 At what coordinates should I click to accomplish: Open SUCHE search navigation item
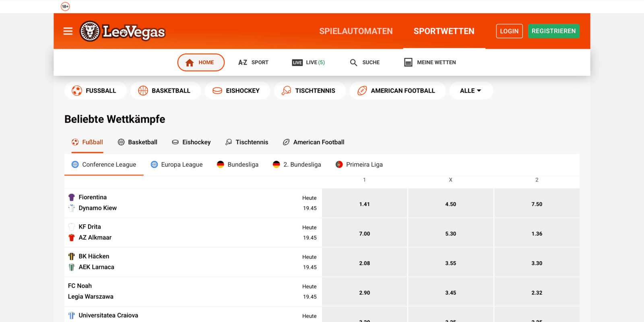(365, 62)
